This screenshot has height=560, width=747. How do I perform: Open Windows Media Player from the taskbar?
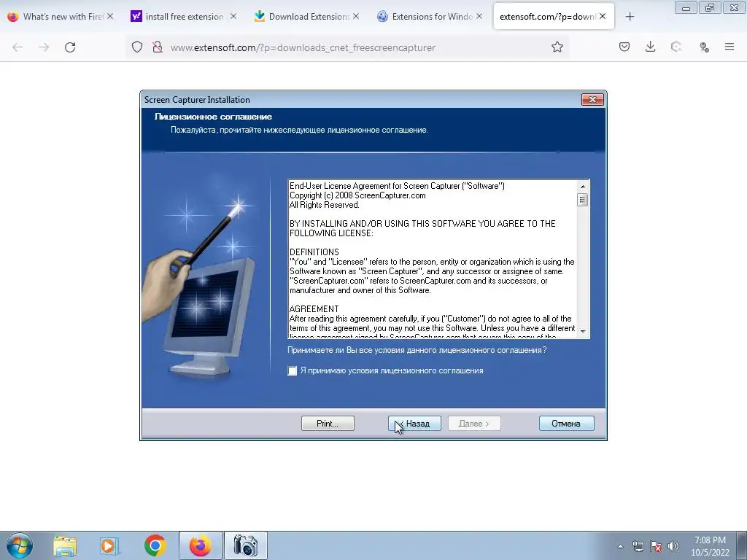[x=109, y=545]
